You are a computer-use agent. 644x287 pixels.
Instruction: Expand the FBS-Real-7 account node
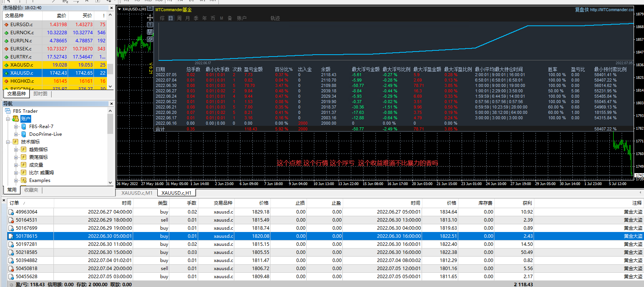pyautogui.click(x=16, y=127)
